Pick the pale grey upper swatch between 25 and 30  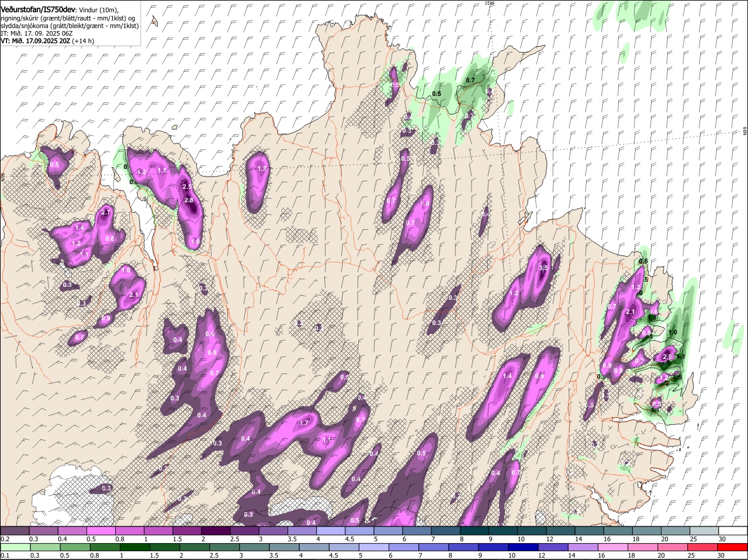pyautogui.click(x=704, y=530)
